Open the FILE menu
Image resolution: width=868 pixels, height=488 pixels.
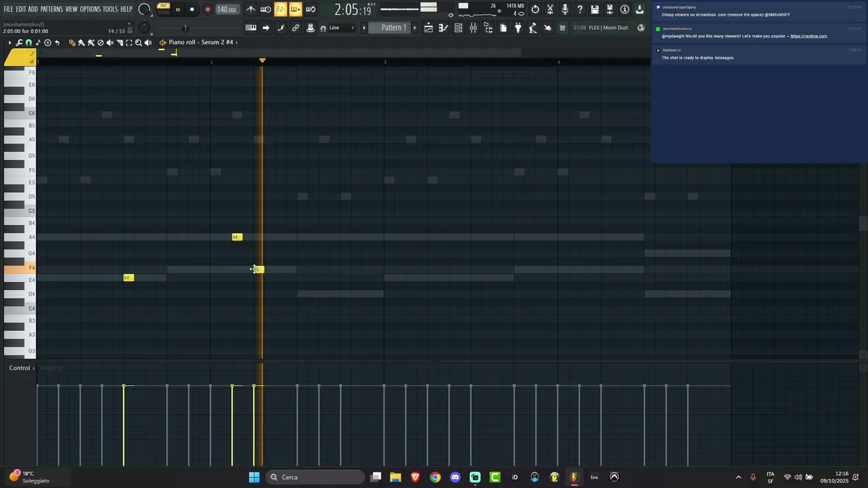pos(8,9)
